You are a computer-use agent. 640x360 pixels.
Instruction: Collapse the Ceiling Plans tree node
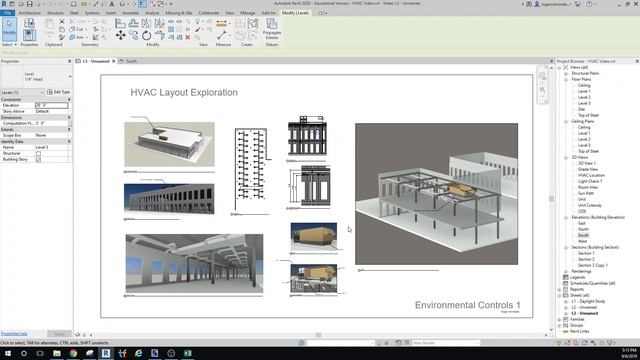(566, 122)
